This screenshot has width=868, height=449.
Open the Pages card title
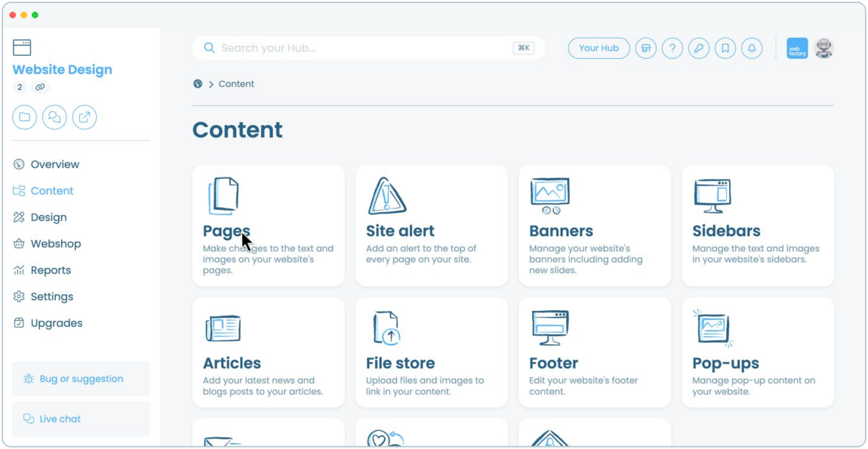click(x=226, y=231)
